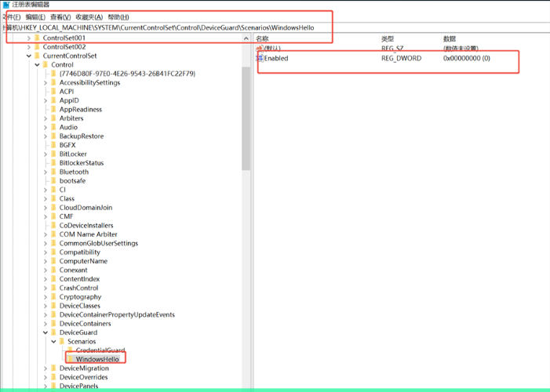Screen dimensions: 550x392
Task: Select the CloudDomainJoin key
Action: (86, 208)
